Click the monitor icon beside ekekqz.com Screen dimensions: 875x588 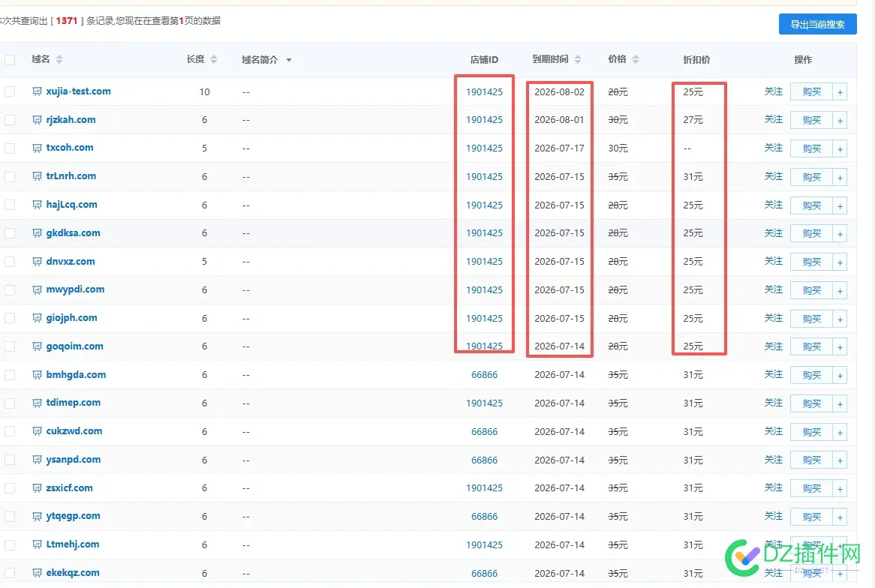point(37,572)
